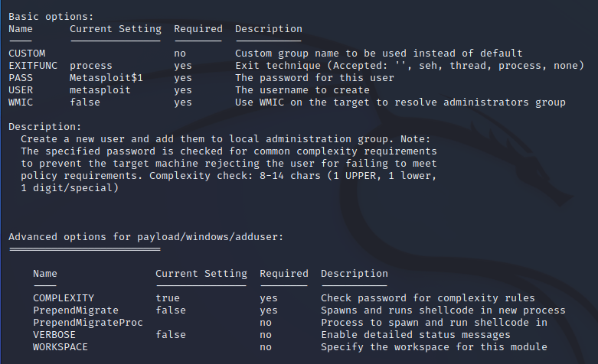Click the "true" value for COMPLEXITY

pyautogui.click(x=168, y=298)
